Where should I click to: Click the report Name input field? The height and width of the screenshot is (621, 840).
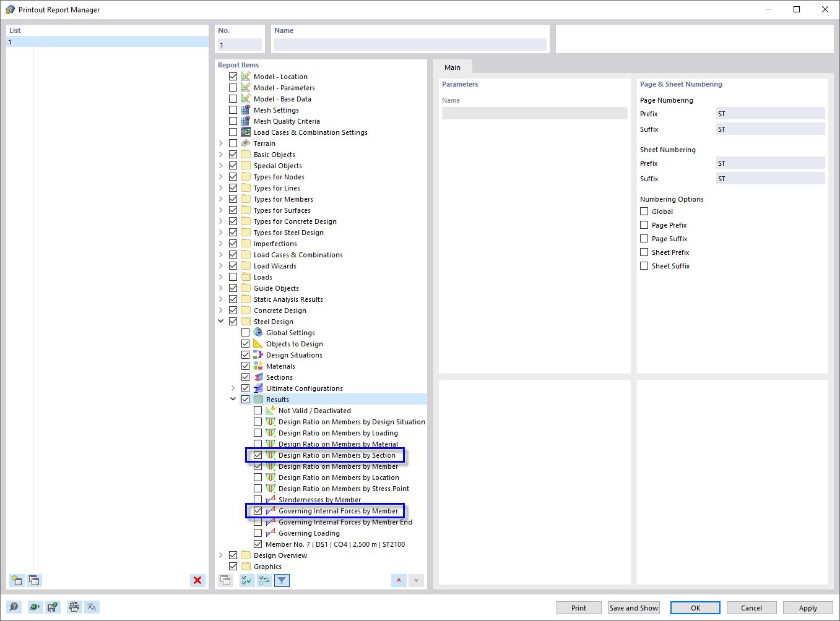pyautogui.click(x=410, y=45)
